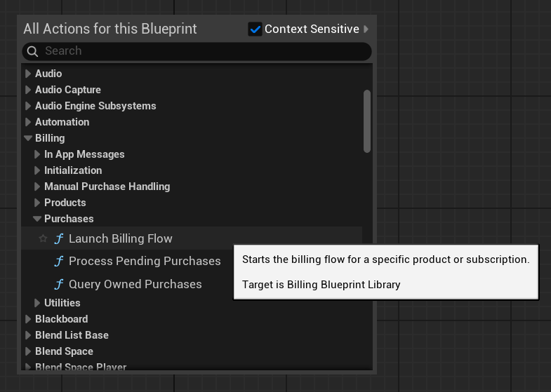
Task: Open the arrow options next to Context Sensitive
Action: (x=366, y=29)
